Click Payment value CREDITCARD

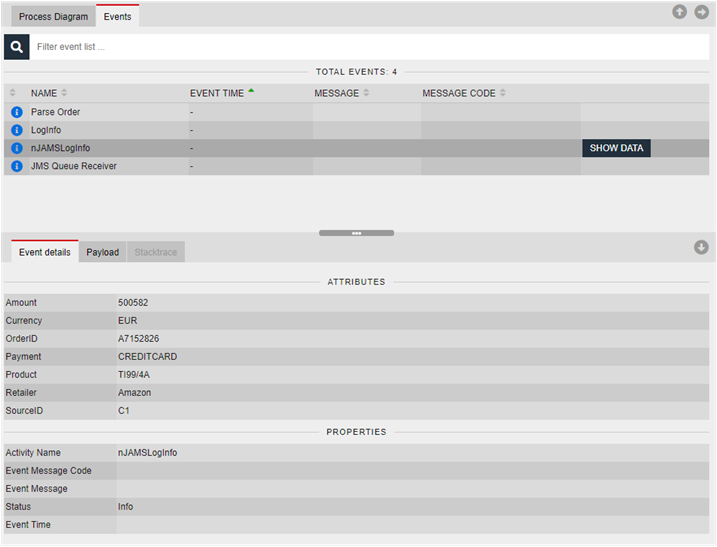(x=148, y=357)
